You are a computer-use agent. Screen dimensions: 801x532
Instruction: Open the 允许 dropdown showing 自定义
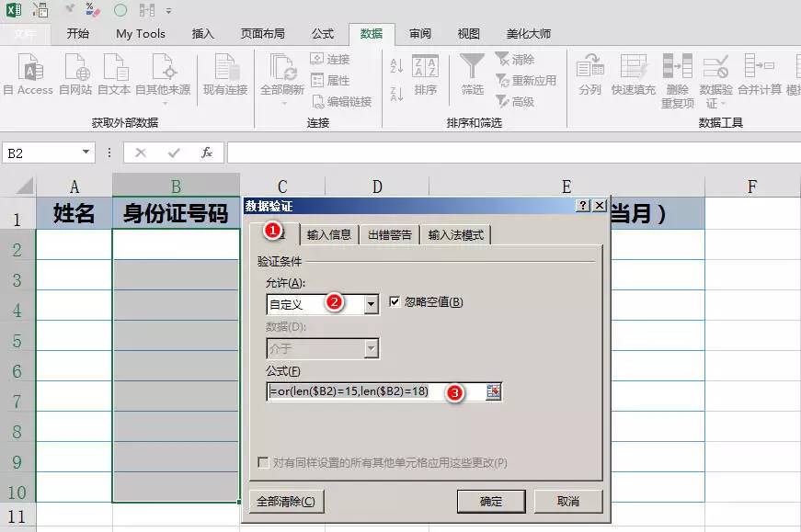pyautogui.click(x=371, y=304)
